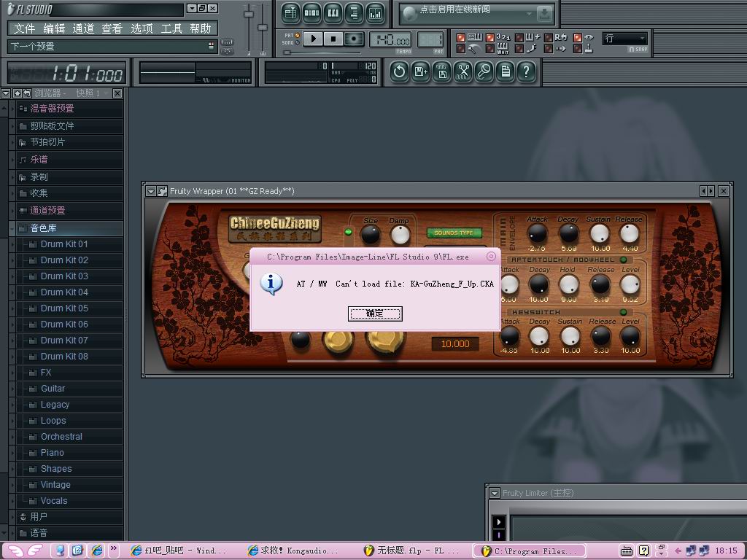
Task: Open the 文件 menu
Action: coord(24,28)
